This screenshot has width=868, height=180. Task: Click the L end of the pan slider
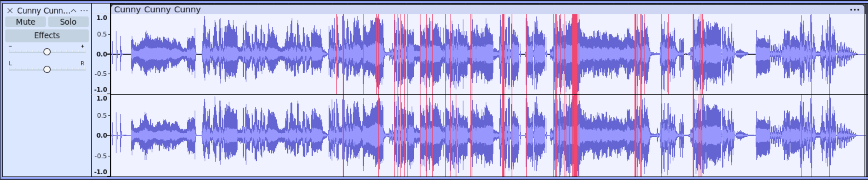tap(11, 63)
